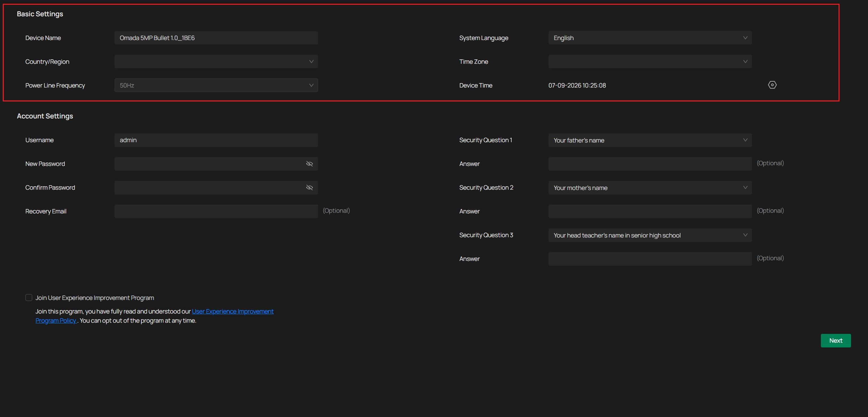Focus the Username field containing admin
Screen dimensions: 868x417
[216, 140]
